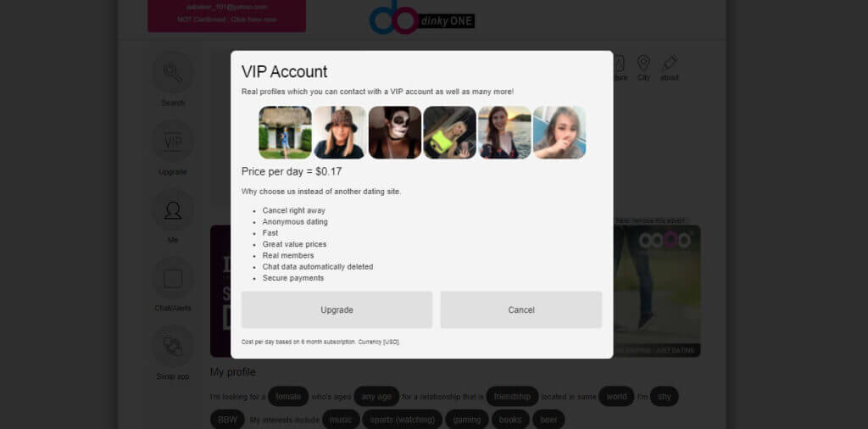Change the 'female' preference pill
The image size is (868, 429).
pyautogui.click(x=288, y=396)
